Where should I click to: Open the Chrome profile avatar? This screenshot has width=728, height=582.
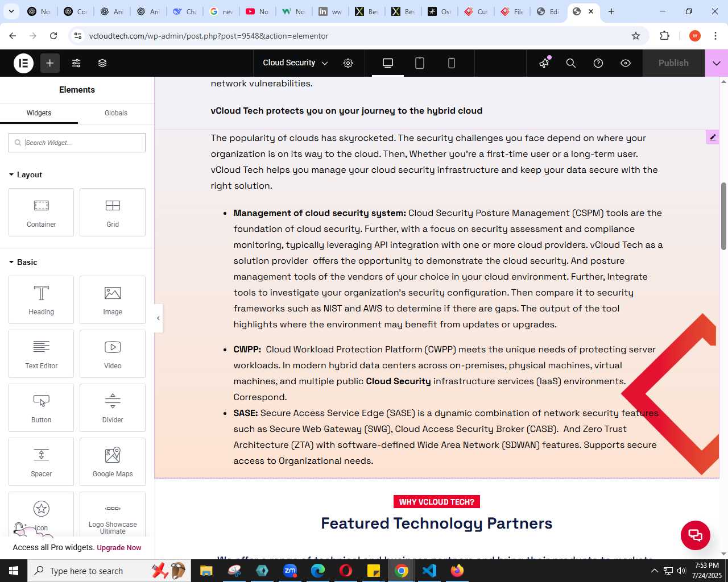click(694, 36)
